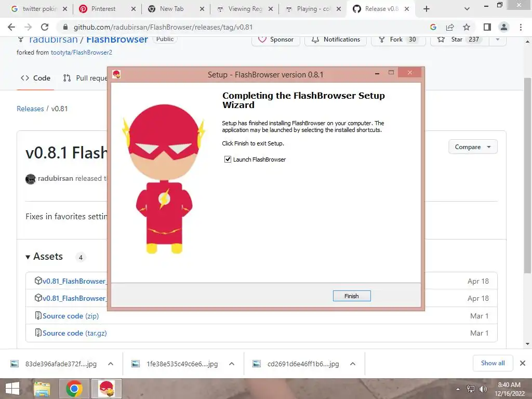532x399 pixels.
Task: Open the FlashBrowser repository link
Action: (117, 39)
